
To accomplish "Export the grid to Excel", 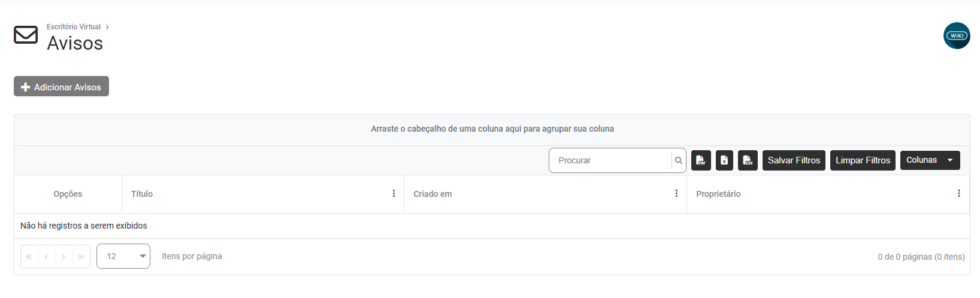I will point(724,160).
